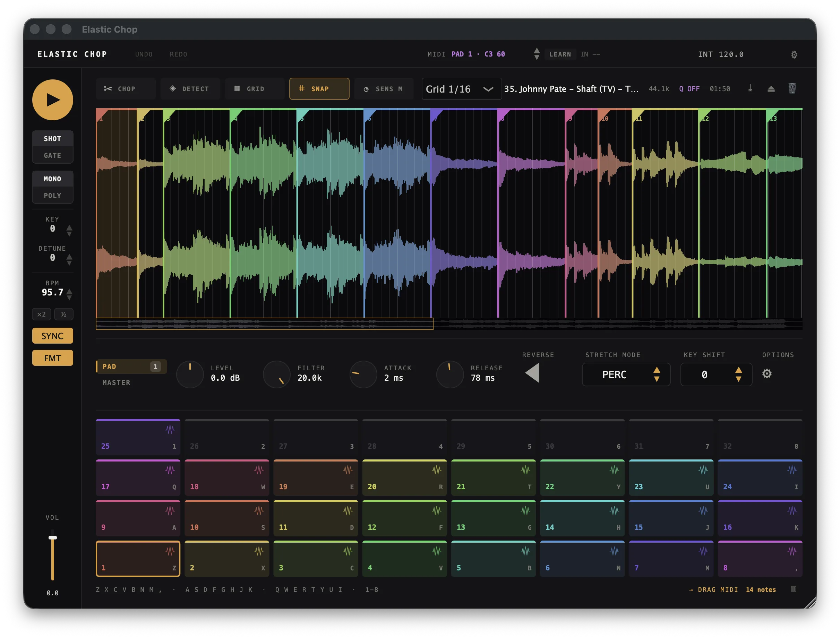Start playback with the big play button

[x=52, y=100]
